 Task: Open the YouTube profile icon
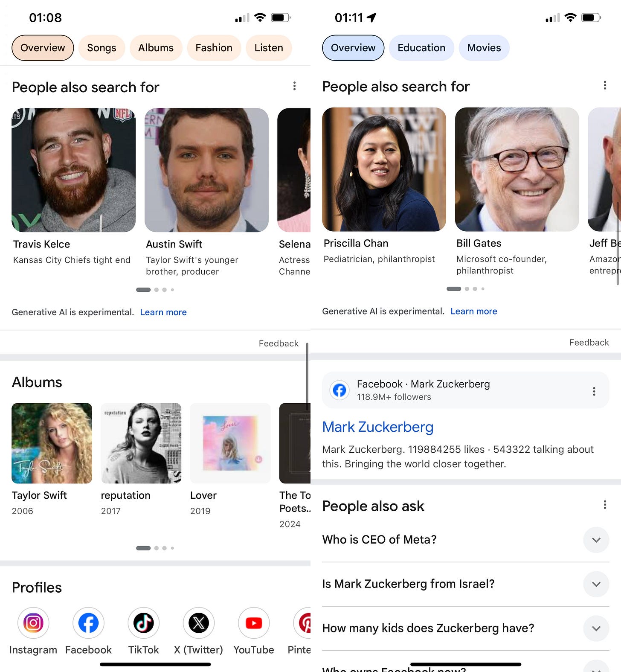click(x=254, y=623)
